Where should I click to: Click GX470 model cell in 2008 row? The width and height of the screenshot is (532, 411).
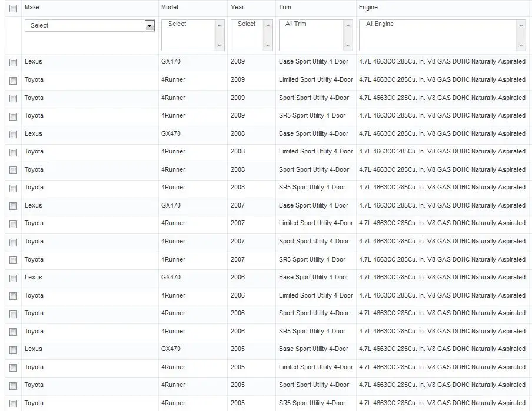pos(171,133)
